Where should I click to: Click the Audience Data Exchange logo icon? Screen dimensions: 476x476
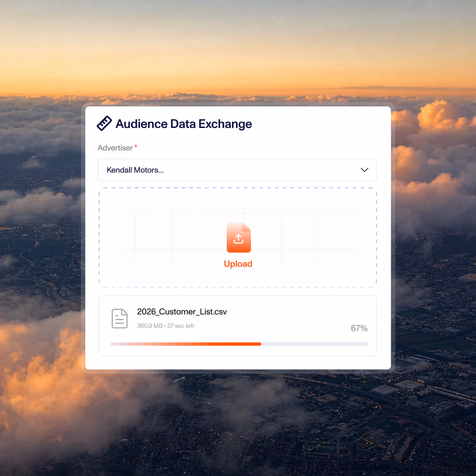point(104,123)
